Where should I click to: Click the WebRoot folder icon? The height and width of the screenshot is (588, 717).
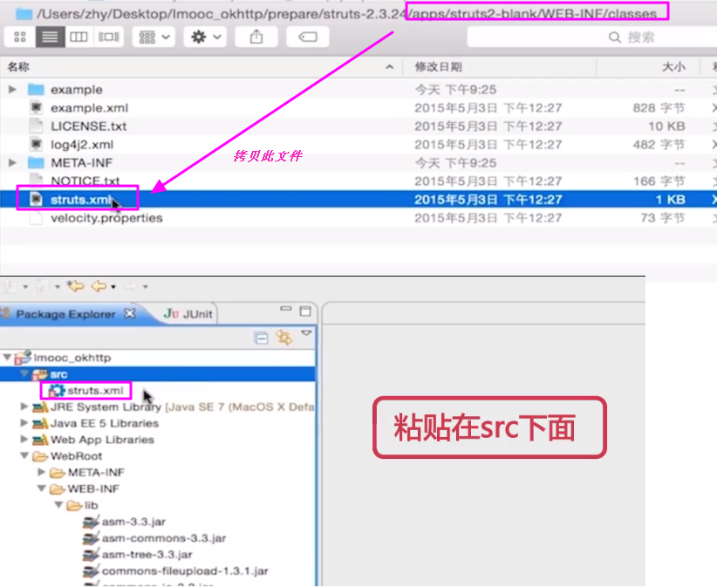(40, 456)
